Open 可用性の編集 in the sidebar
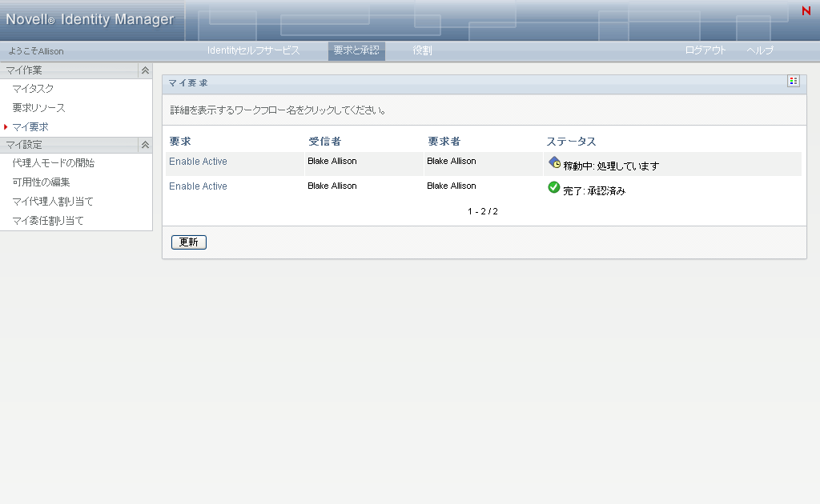 42,182
